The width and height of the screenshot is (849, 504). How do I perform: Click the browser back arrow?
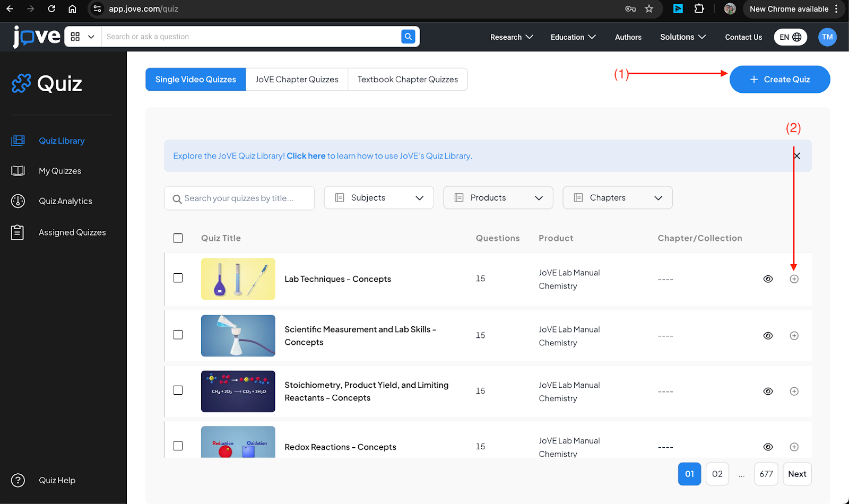(x=10, y=8)
